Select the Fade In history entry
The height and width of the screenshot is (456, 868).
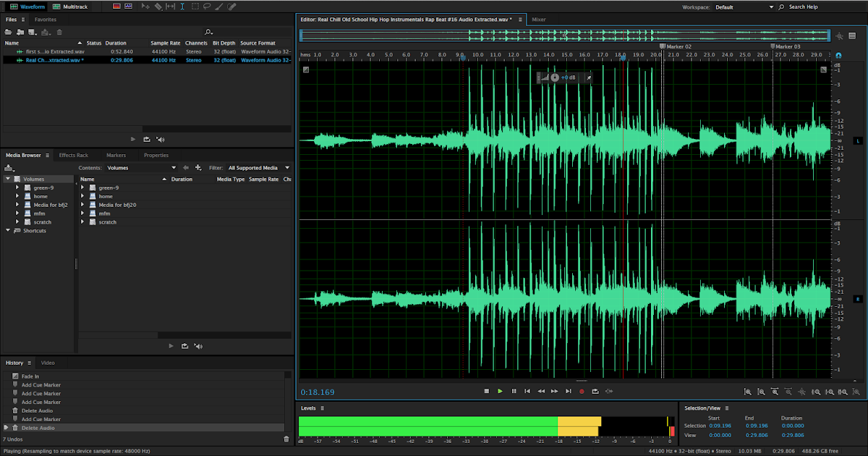pos(30,376)
